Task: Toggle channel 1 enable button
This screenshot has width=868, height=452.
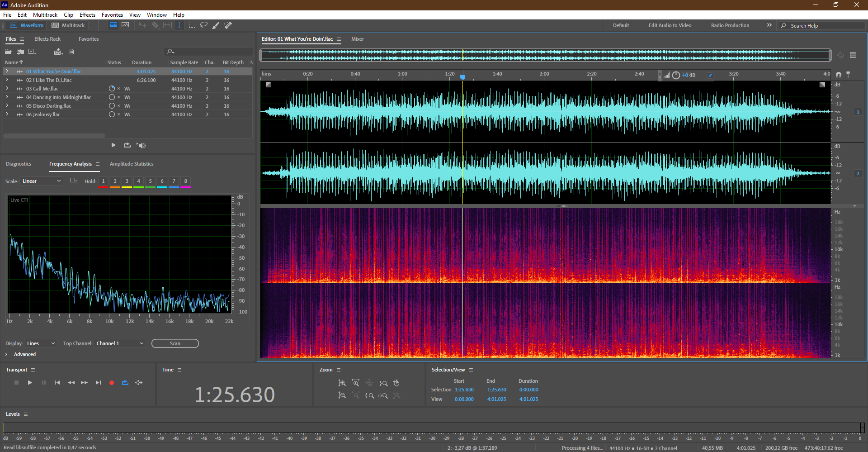Action: [858, 112]
